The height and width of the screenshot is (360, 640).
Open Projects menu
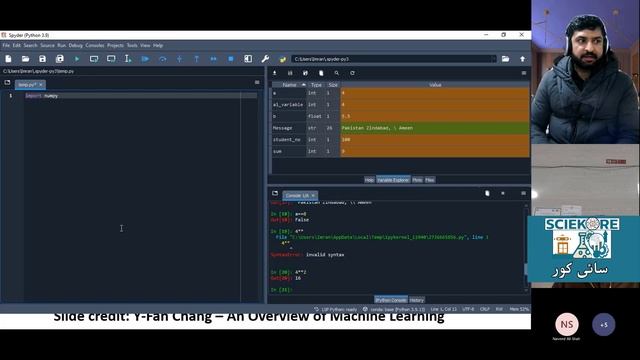[115, 46]
